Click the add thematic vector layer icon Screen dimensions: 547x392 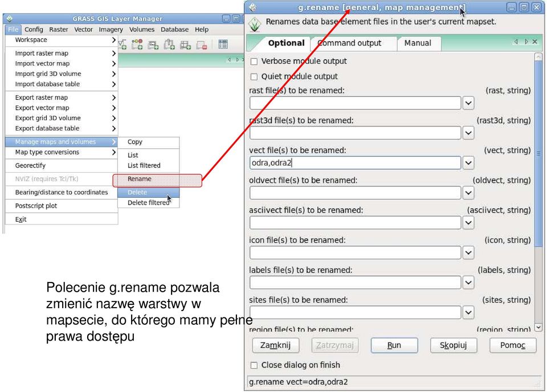pyautogui.click(x=137, y=44)
